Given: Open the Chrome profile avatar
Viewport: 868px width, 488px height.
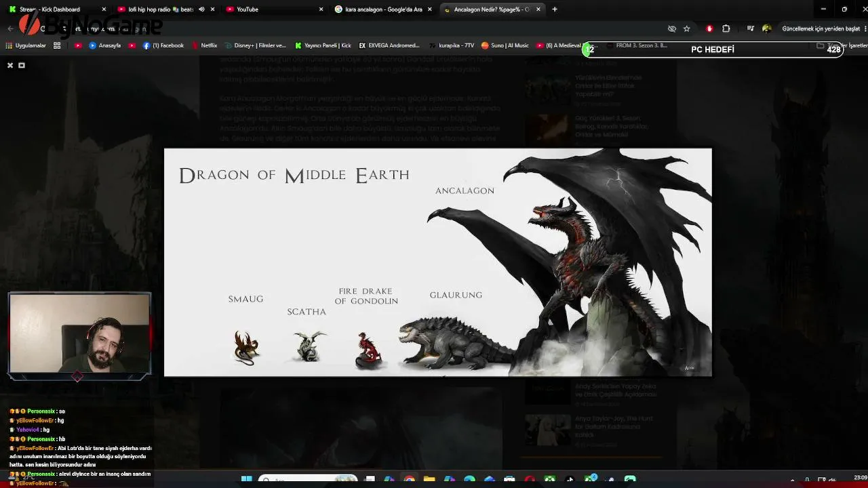Looking at the screenshot, I should (x=767, y=28).
